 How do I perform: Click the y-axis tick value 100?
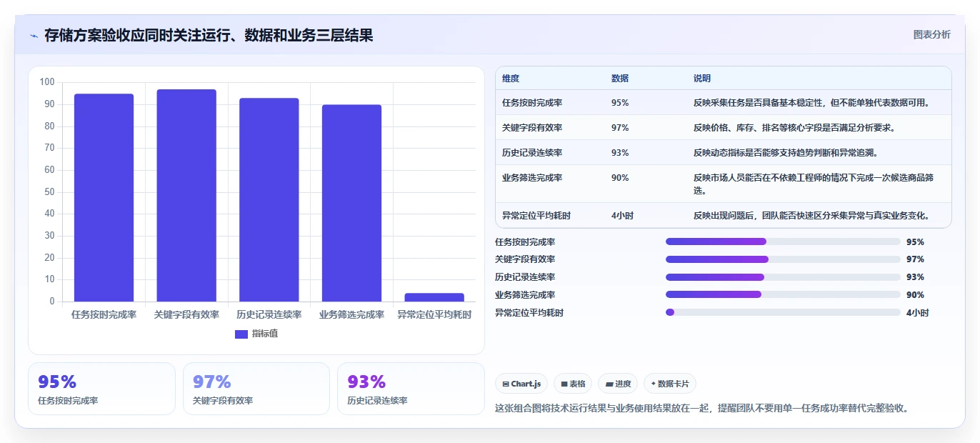point(47,82)
